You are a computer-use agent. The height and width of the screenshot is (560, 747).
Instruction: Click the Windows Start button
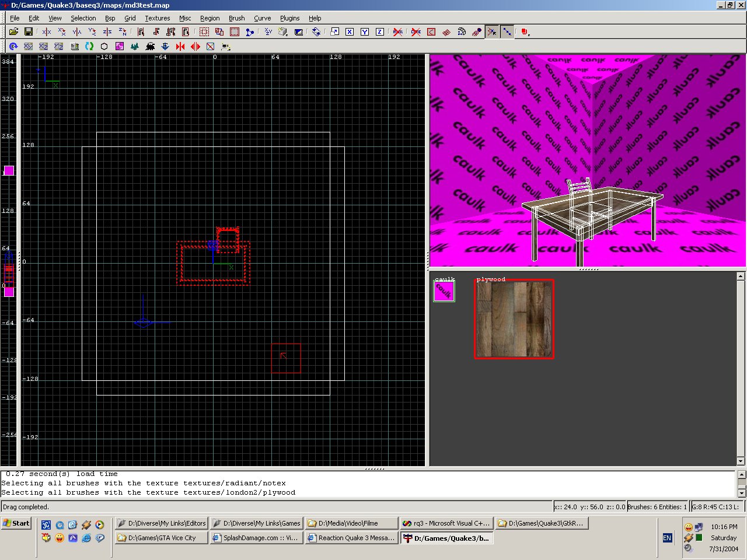(x=16, y=523)
